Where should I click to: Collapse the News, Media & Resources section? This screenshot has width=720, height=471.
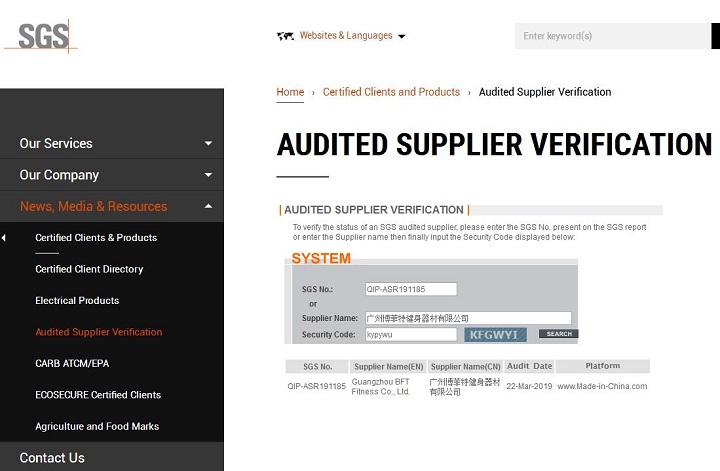click(x=208, y=207)
